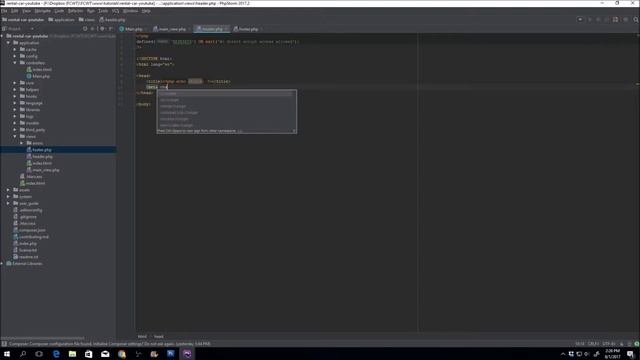This screenshot has width=640, height=360.
Task: Select readme.rst in the tree
Action: pyautogui.click(x=29, y=257)
